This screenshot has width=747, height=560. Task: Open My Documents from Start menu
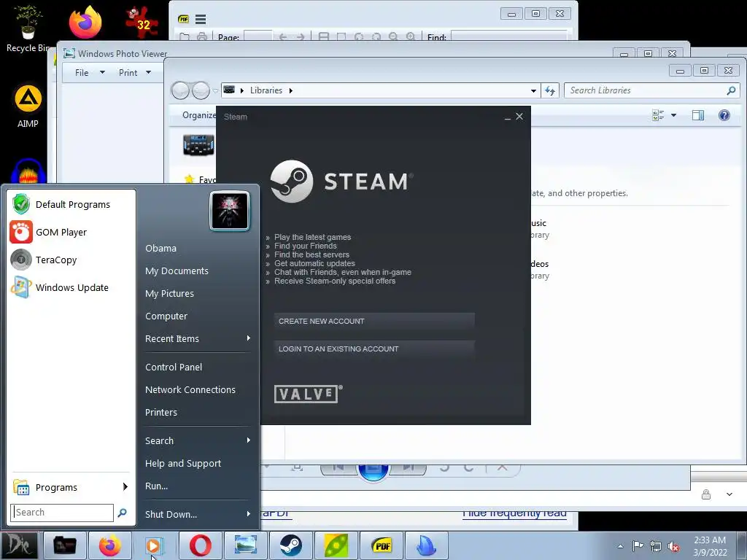click(x=177, y=271)
